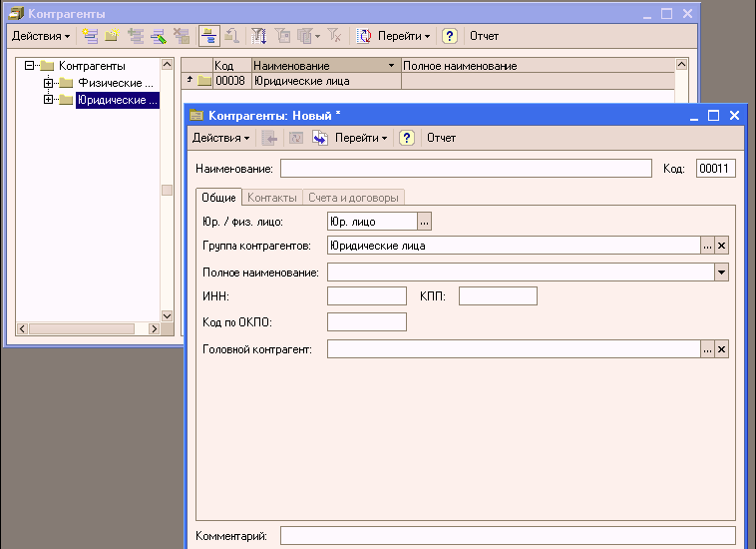
Task: Click the add new group folder icon
Action: pos(112,36)
